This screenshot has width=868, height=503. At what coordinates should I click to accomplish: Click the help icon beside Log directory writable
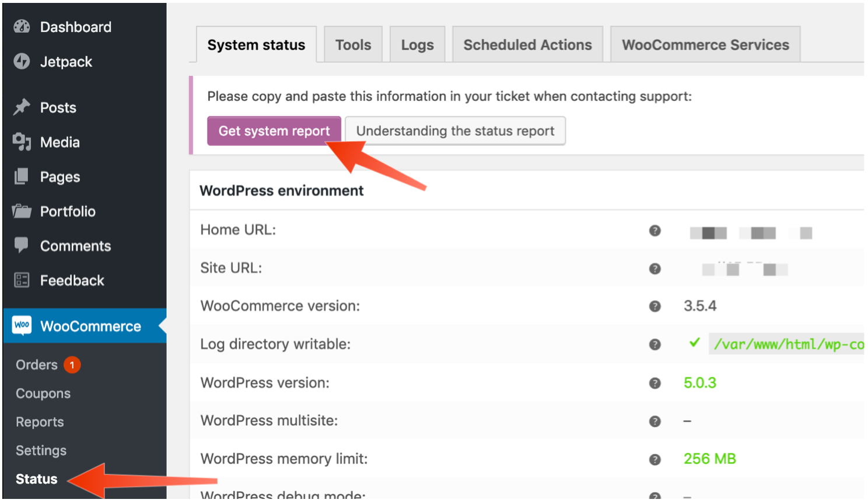point(655,344)
